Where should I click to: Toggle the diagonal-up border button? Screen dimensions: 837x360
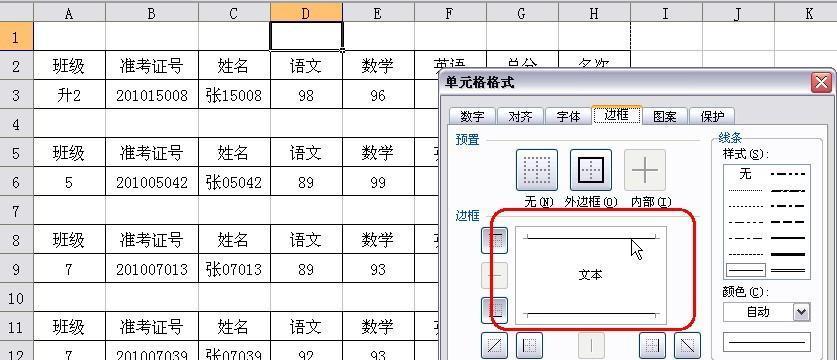coord(495,346)
